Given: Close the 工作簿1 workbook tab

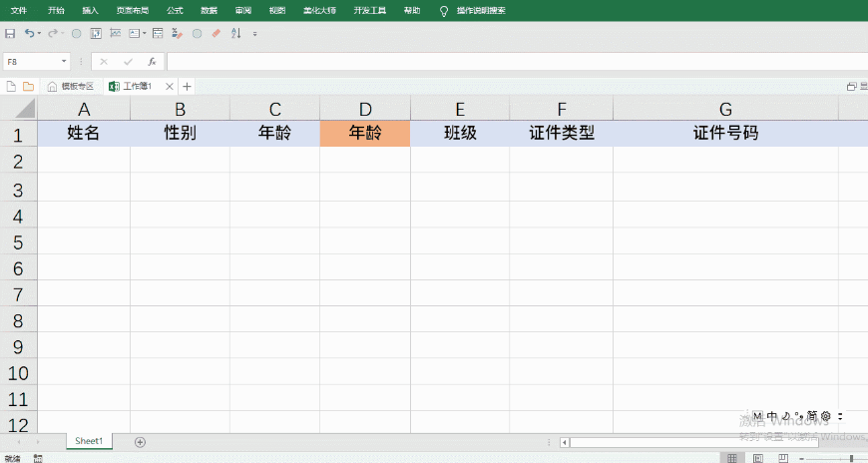Looking at the screenshot, I should [170, 87].
